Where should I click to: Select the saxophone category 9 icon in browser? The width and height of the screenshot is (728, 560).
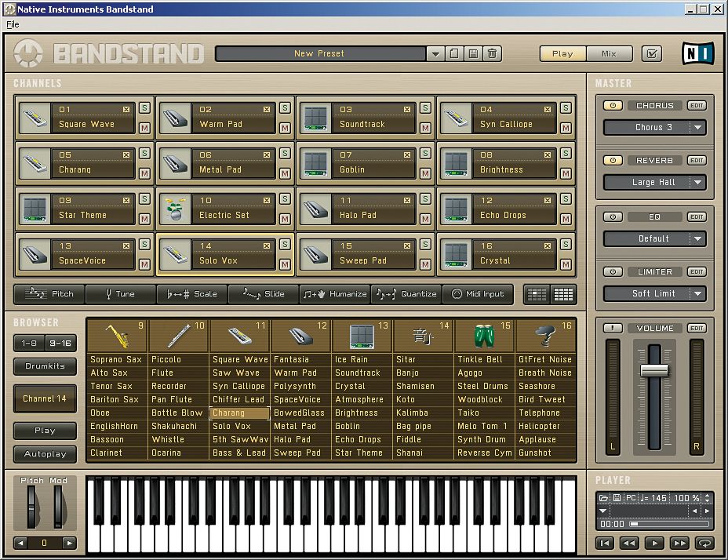(117, 335)
